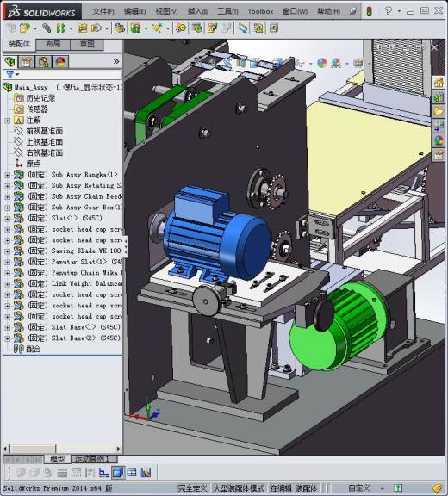Click the Move Component toolbar icon
448x496 pixels.
pyautogui.click(x=96, y=28)
